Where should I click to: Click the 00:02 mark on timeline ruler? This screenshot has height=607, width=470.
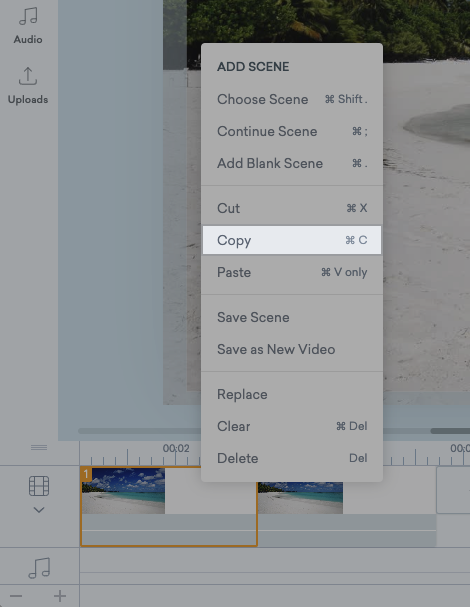coord(176,449)
